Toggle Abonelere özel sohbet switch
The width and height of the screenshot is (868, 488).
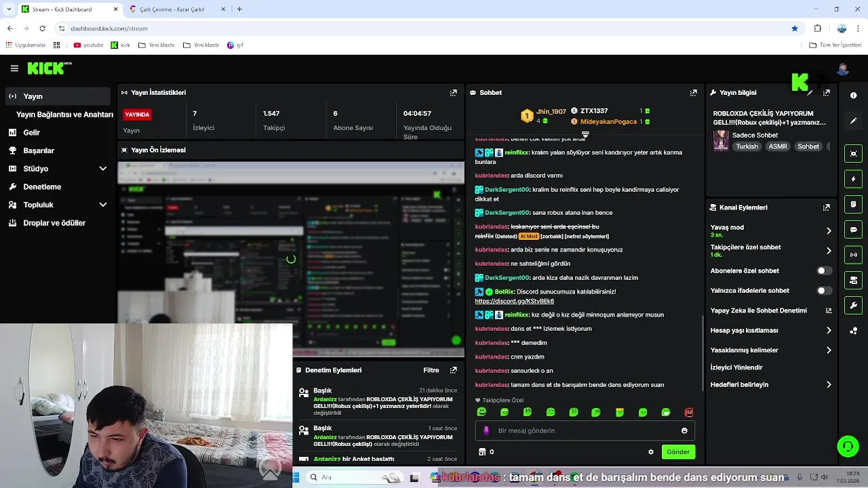(x=824, y=271)
